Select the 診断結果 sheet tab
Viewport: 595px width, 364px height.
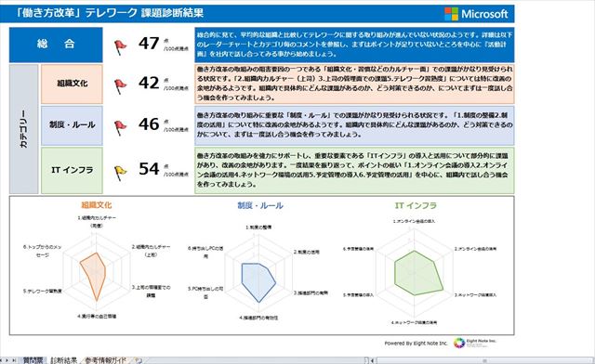tap(64, 360)
